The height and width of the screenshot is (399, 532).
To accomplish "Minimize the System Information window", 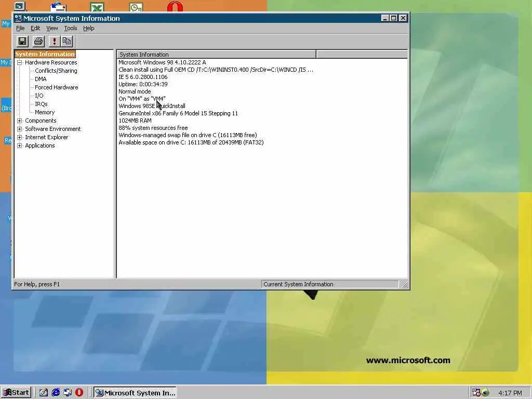I will pos(384,18).
